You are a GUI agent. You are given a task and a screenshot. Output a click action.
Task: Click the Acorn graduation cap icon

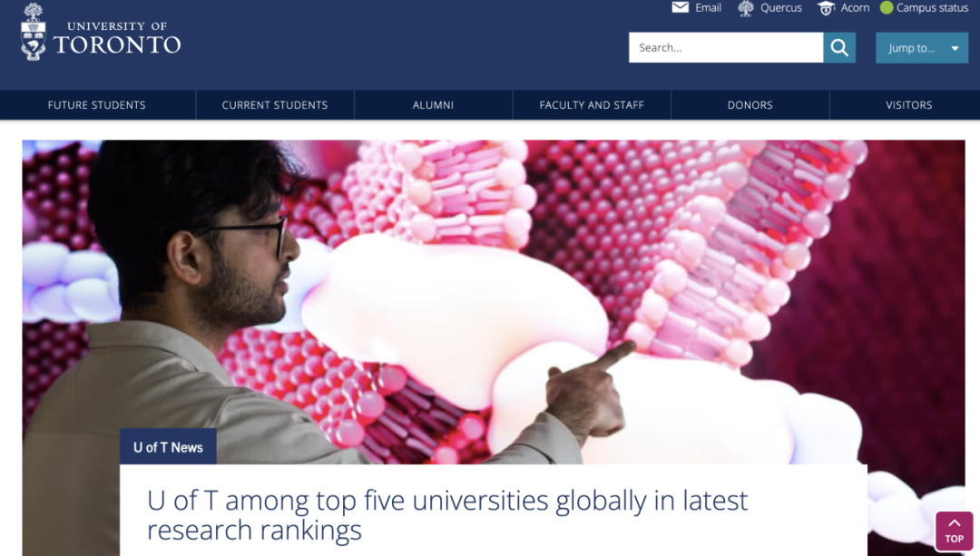(826, 8)
